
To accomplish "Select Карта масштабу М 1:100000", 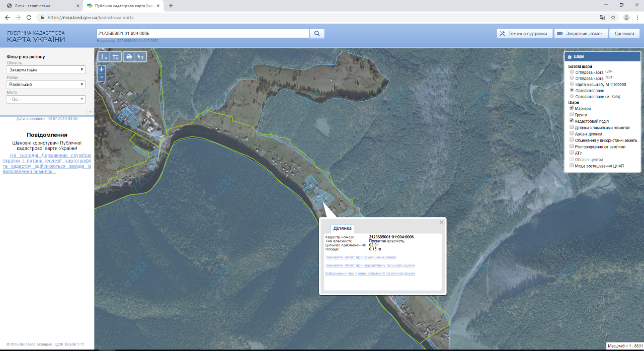I will point(572,84).
